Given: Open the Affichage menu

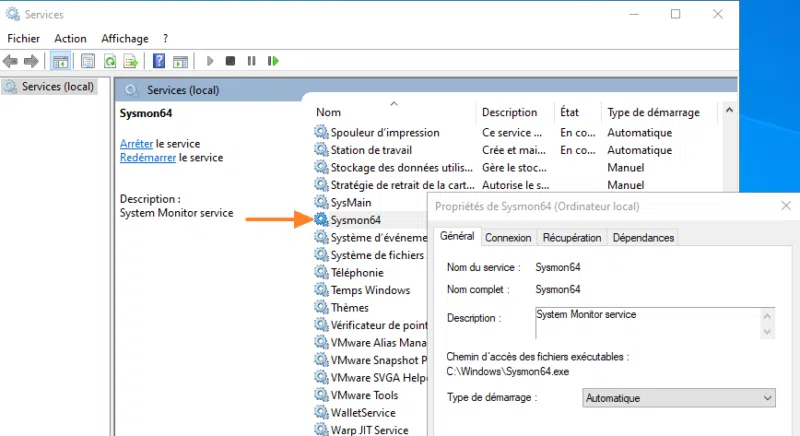Looking at the screenshot, I should [125, 39].
